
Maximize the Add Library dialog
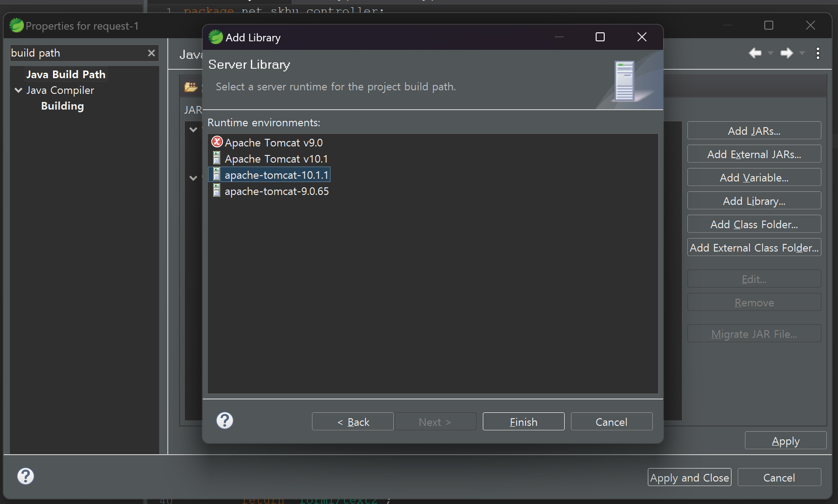[600, 37]
